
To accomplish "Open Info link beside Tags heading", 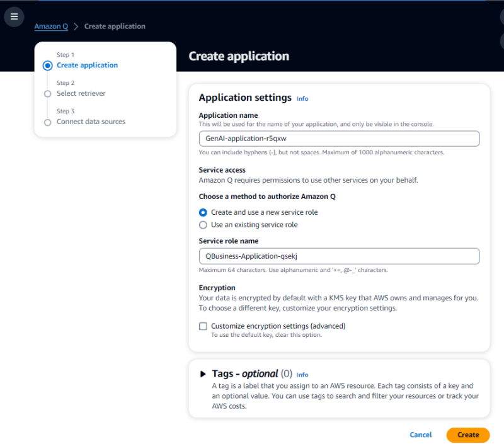I will point(302,375).
